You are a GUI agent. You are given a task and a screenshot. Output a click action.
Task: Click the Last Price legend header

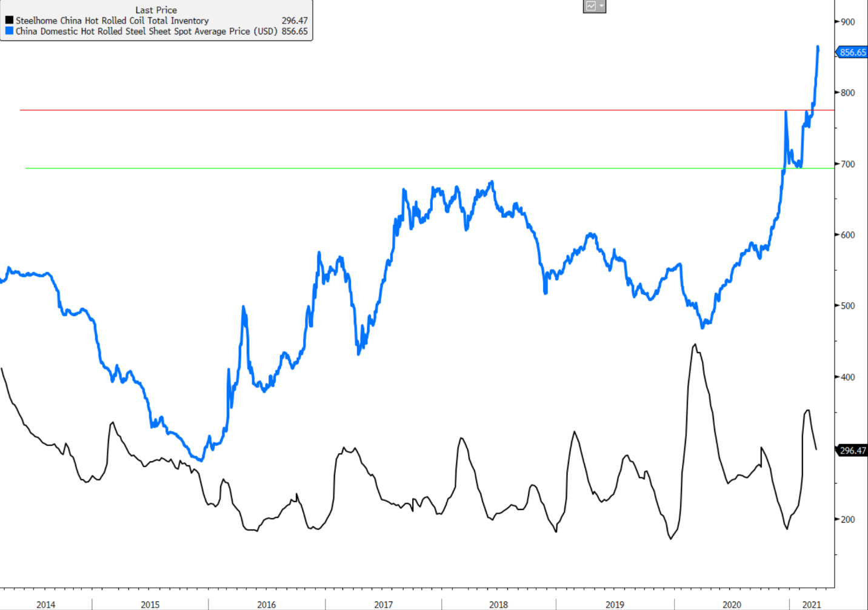(x=156, y=10)
